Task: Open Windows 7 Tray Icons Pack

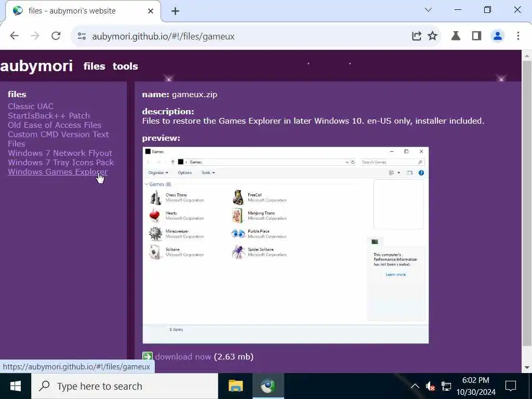Action: click(x=61, y=163)
